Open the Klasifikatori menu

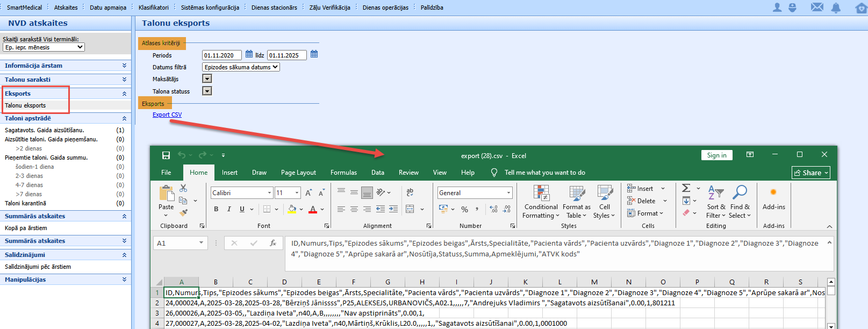click(x=154, y=8)
